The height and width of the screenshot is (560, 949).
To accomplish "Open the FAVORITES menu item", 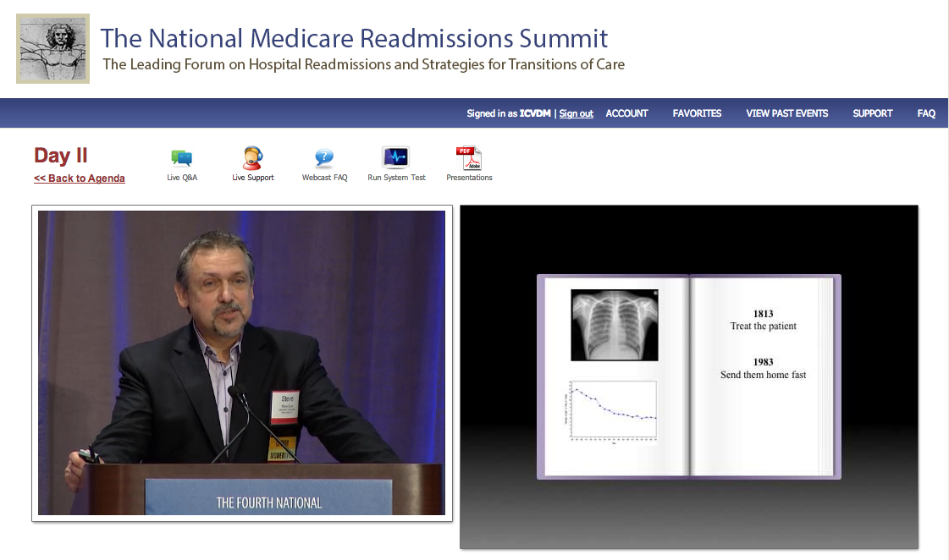I will 697,113.
